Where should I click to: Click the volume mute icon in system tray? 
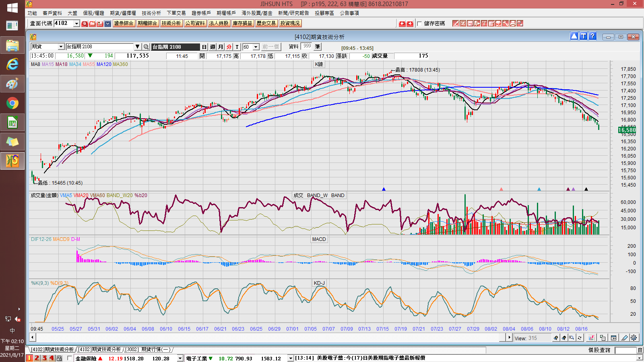point(17,319)
